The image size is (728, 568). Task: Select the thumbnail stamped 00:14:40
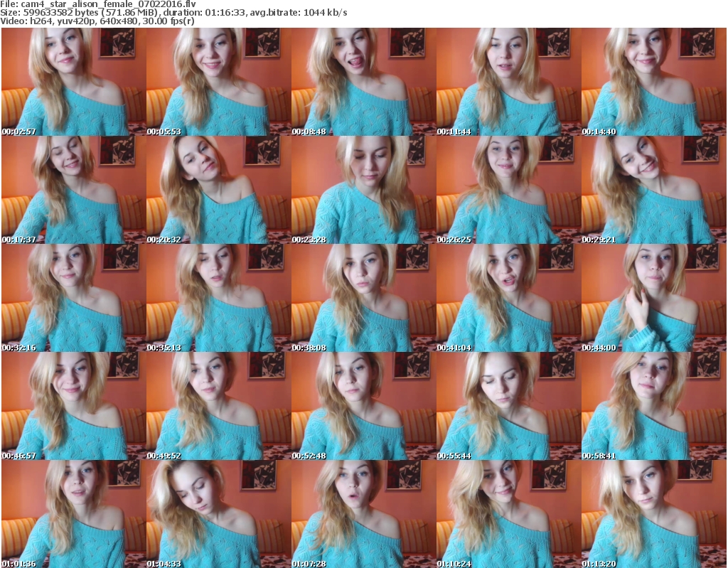pyautogui.click(x=654, y=82)
